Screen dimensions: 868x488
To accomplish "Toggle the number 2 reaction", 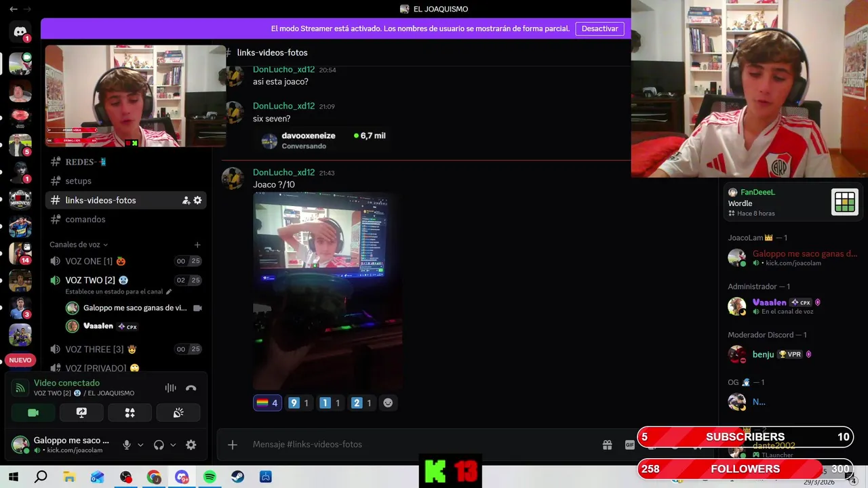I will click(x=361, y=403).
